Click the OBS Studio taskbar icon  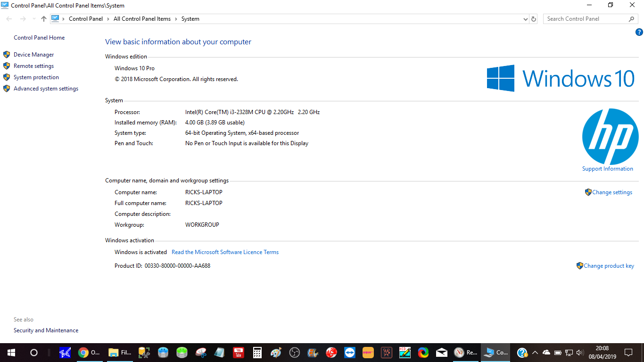(294, 353)
